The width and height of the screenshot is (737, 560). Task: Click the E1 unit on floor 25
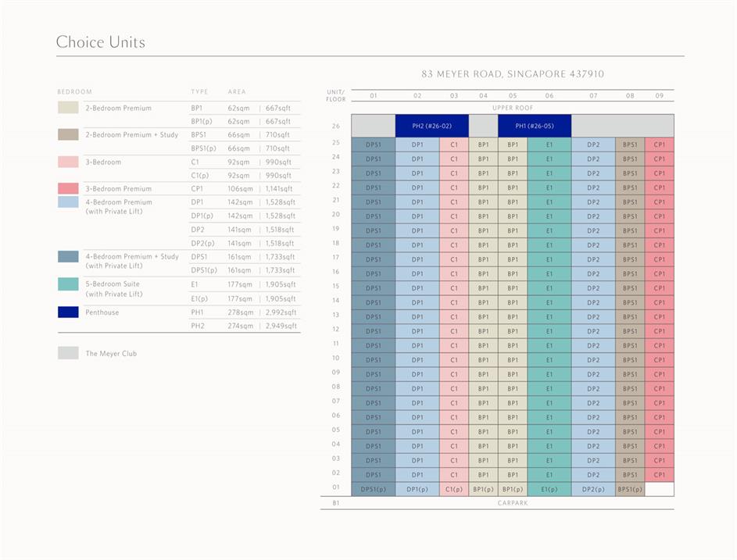(549, 144)
